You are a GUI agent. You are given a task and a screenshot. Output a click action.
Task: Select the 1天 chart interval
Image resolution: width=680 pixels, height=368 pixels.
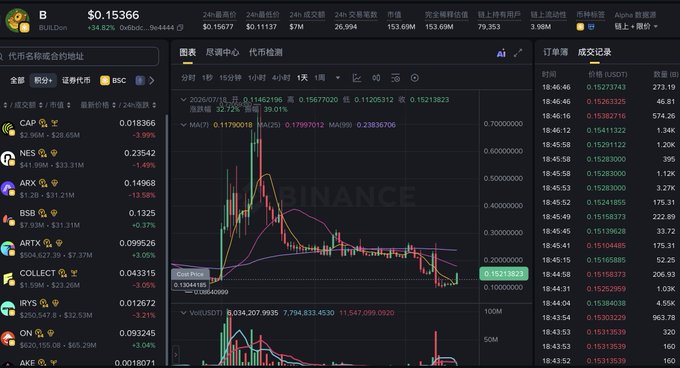click(302, 78)
